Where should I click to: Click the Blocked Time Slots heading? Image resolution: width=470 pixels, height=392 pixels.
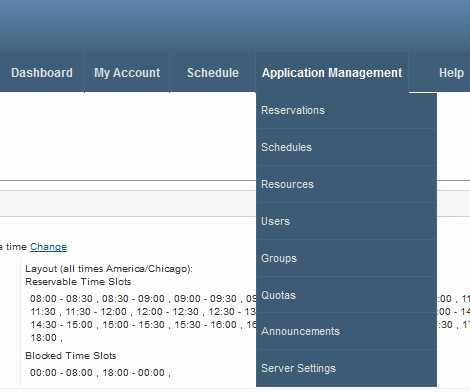click(x=71, y=356)
